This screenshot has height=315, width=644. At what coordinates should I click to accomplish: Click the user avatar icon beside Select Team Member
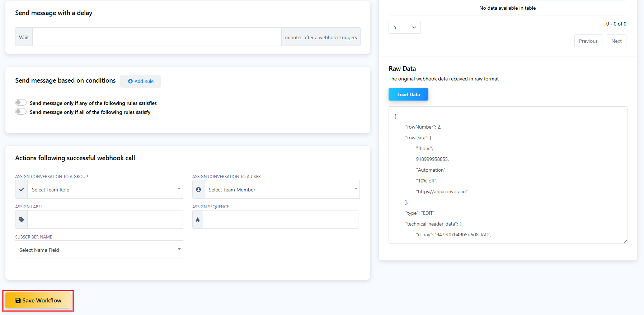pyautogui.click(x=198, y=190)
